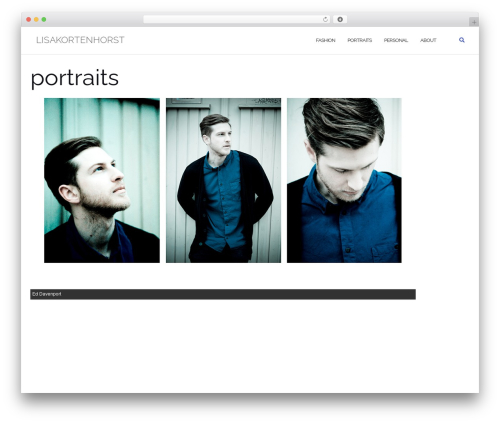Open the man looking up portrait
The height and width of the screenshot is (423, 500).
click(x=102, y=180)
